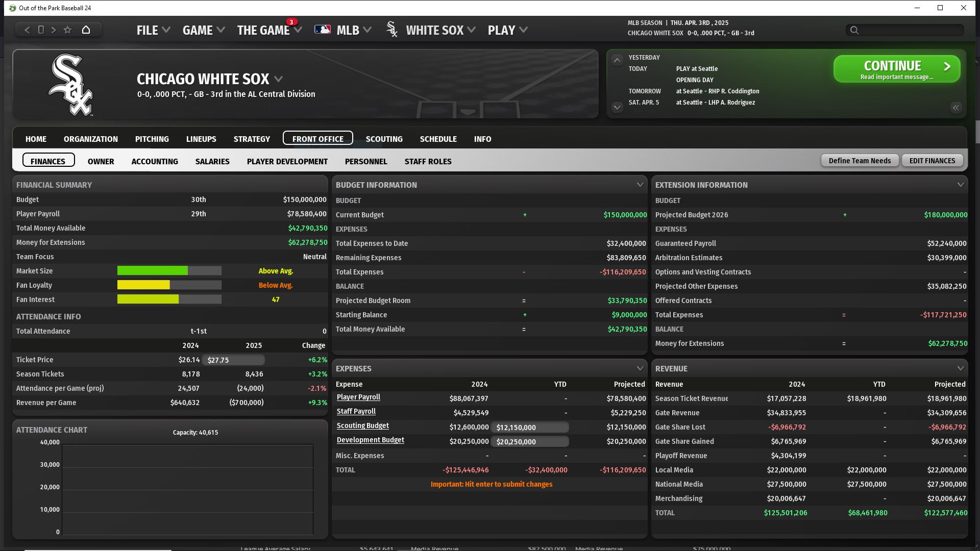
Task: Click the home icon in toolbar
Action: point(86,30)
